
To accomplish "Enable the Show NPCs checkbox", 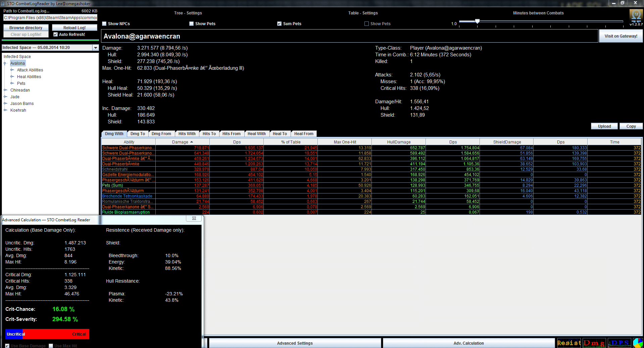I will (104, 24).
